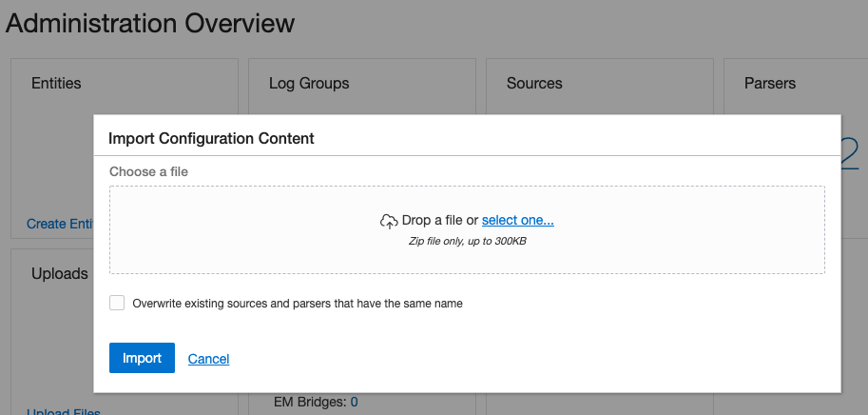
Task: Open the Parsers count number
Action: (x=851, y=152)
